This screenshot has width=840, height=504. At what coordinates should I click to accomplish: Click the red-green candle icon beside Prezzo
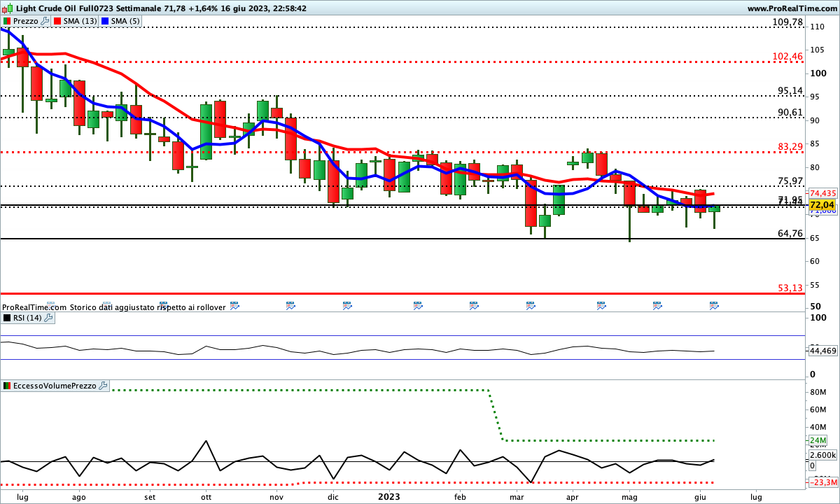pyautogui.click(x=7, y=21)
